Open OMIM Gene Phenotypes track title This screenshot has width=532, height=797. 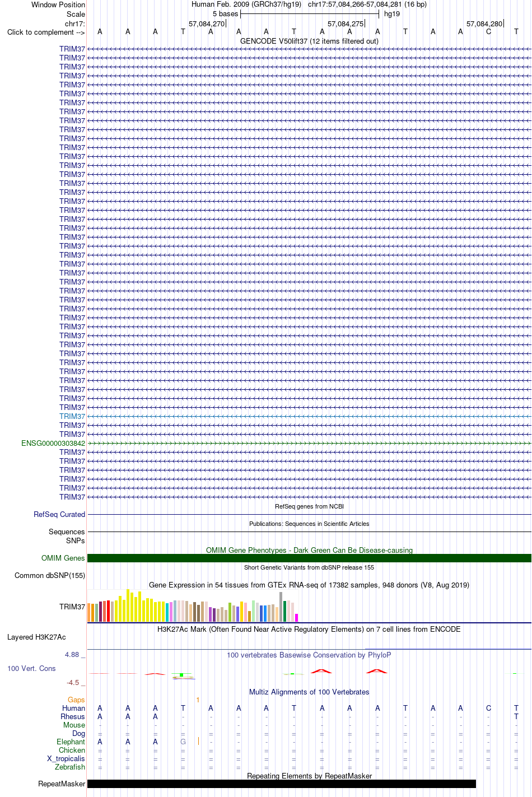[x=309, y=550]
